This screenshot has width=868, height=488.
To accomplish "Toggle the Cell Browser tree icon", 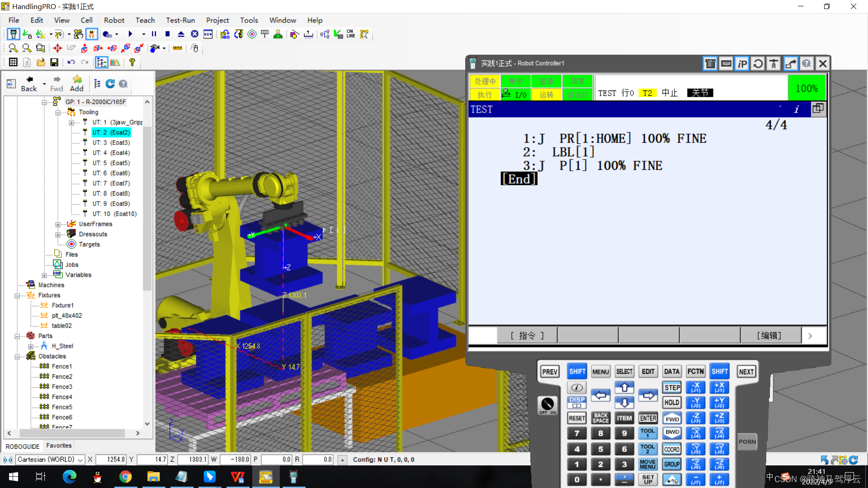I will (x=101, y=62).
